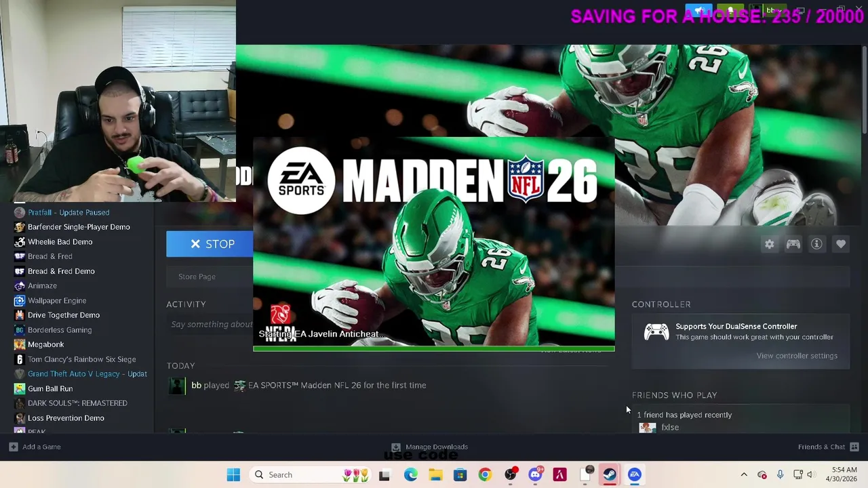Add Madden to favorites heart icon
Image resolution: width=868 pixels, height=488 pixels.
[841, 244]
